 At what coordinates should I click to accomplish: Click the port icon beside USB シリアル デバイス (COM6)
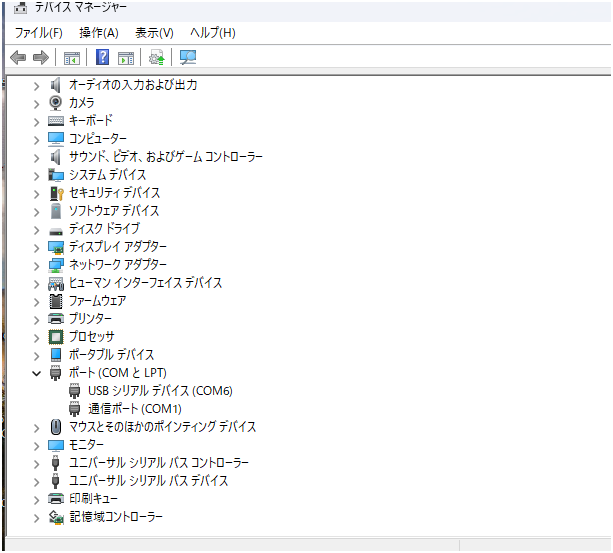(x=74, y=391)
